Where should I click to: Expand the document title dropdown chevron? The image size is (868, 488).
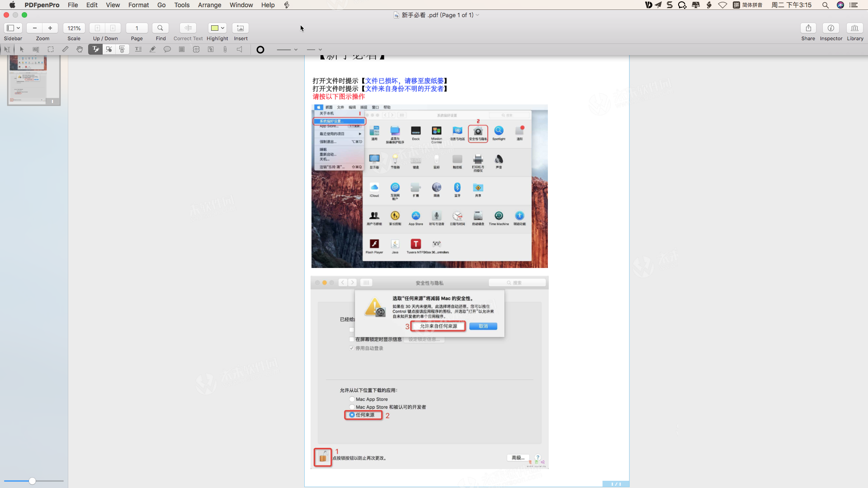477,15
